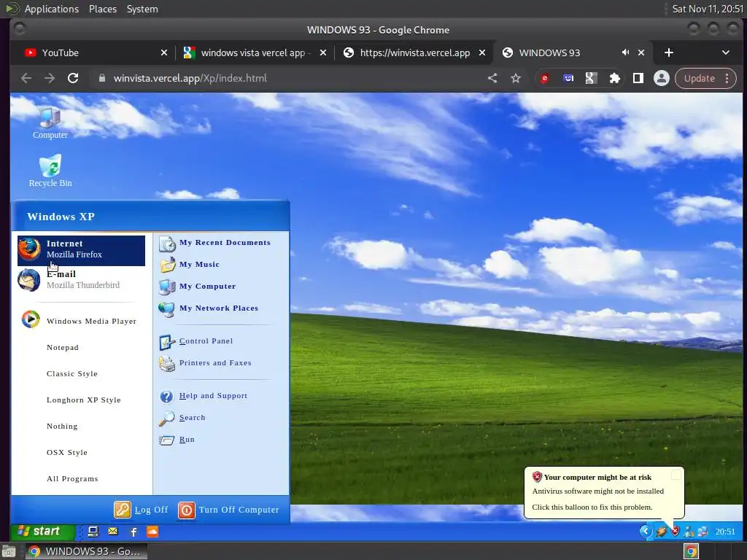The width and height of the screenshot is (747, 560).
Task: Open My Music folder
Action: click(190, 265)
